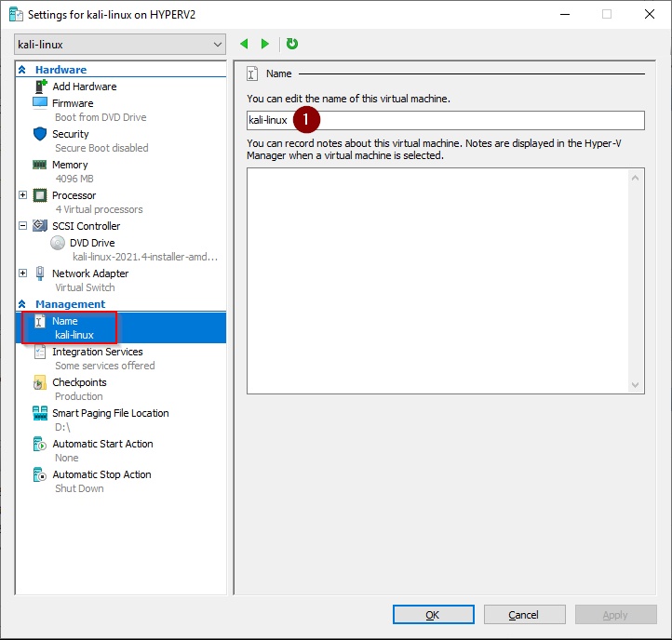Image resolution: width=672 pixels, height=640 pixels.
Task: Collapse the Hardware section header
Action: click(x=22, y=70)
